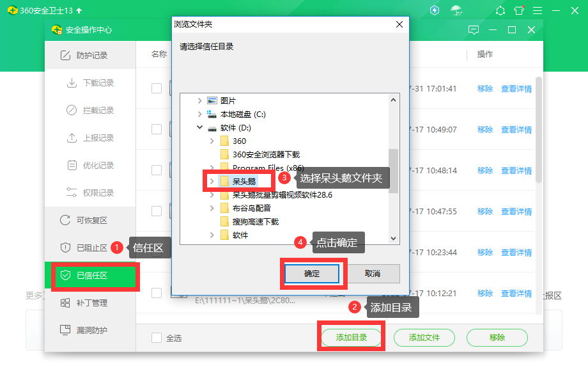Click 移除 for the 17:01:41 entry

(485, 88)
